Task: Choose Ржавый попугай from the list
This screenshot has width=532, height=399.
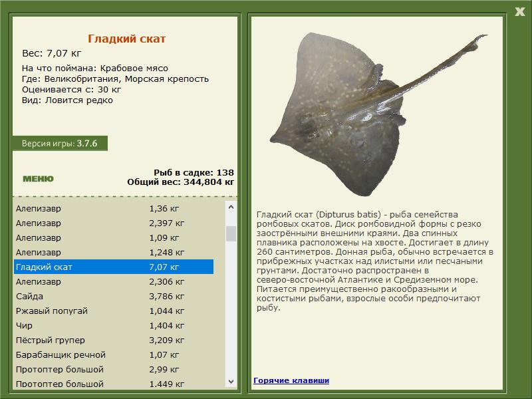Action: pyautogui.click(x=113, y=311)
